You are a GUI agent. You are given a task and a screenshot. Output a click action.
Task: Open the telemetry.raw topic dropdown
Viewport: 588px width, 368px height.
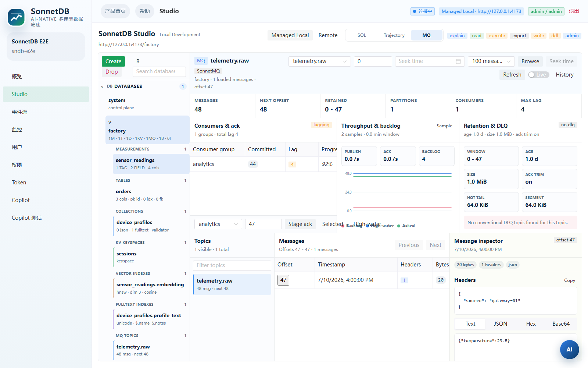(319, 61)
